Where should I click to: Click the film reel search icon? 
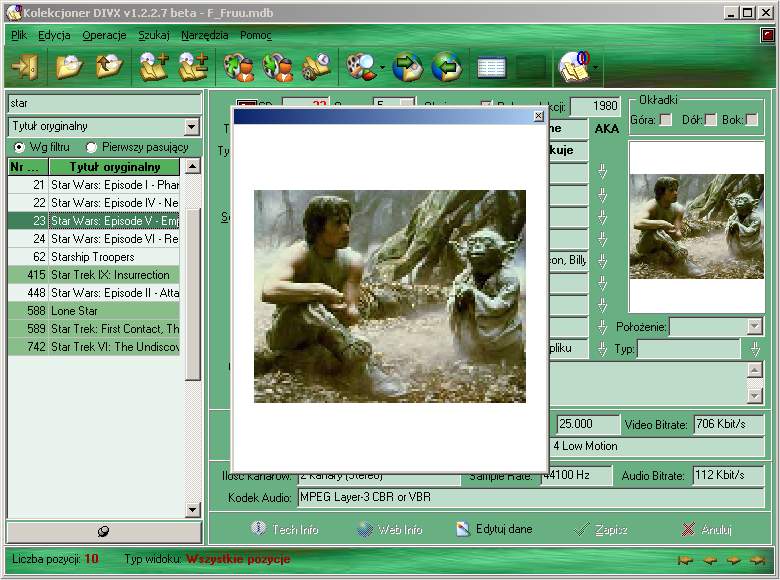(x=360, y=67)
